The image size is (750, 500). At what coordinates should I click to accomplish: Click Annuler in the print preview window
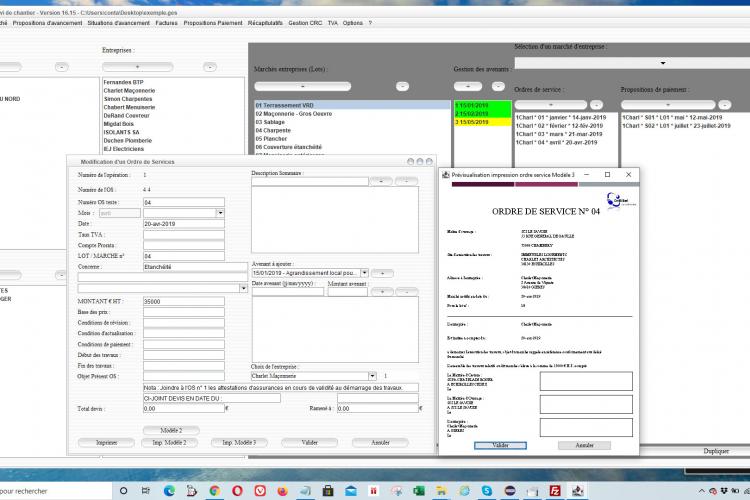click(x=585, y=445)
